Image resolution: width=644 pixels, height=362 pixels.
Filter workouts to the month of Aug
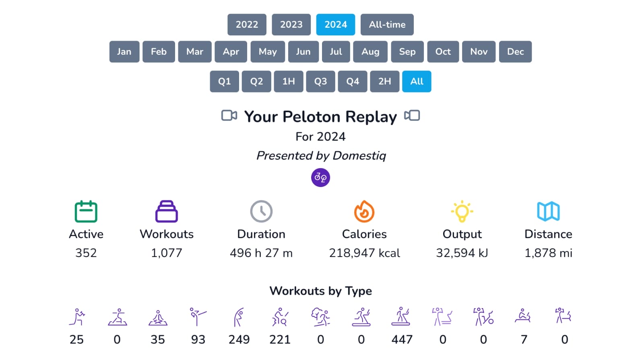click(x=370, y=51)
